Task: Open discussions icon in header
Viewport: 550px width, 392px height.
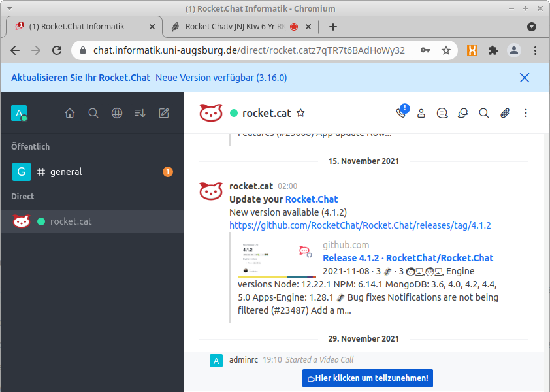Action: tap(463, 113)
